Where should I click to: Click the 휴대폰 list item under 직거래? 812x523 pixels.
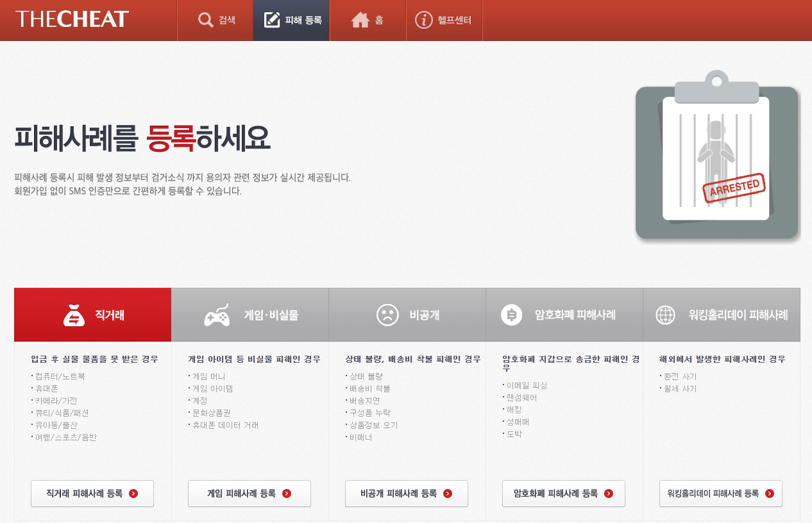47,388
